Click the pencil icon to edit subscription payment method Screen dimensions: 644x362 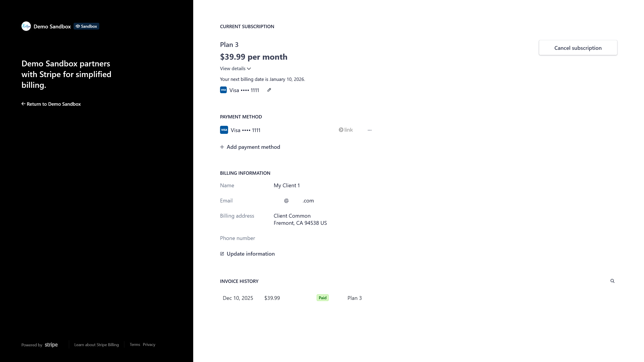coord(269,90)
